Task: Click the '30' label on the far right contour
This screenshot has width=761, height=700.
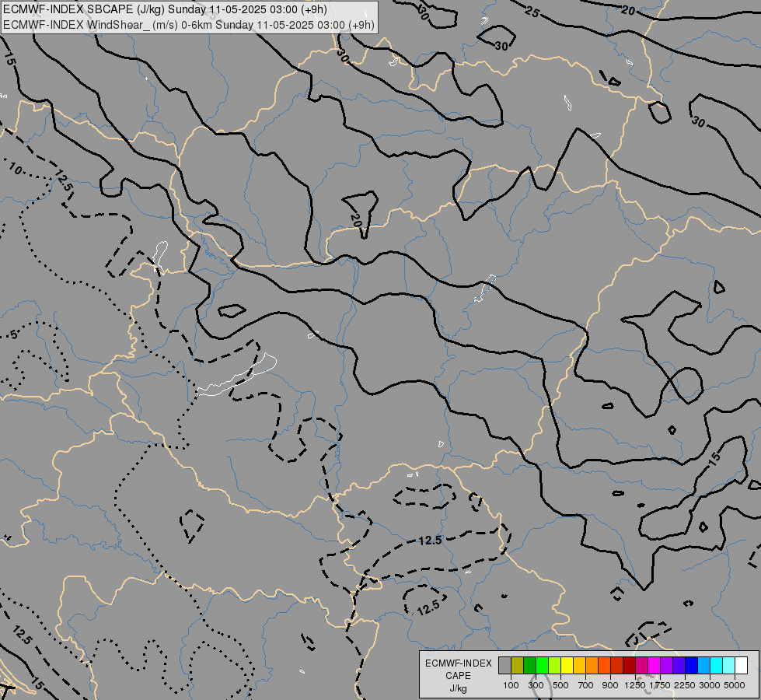Action: pyautogui.click(x=698, y=121)
